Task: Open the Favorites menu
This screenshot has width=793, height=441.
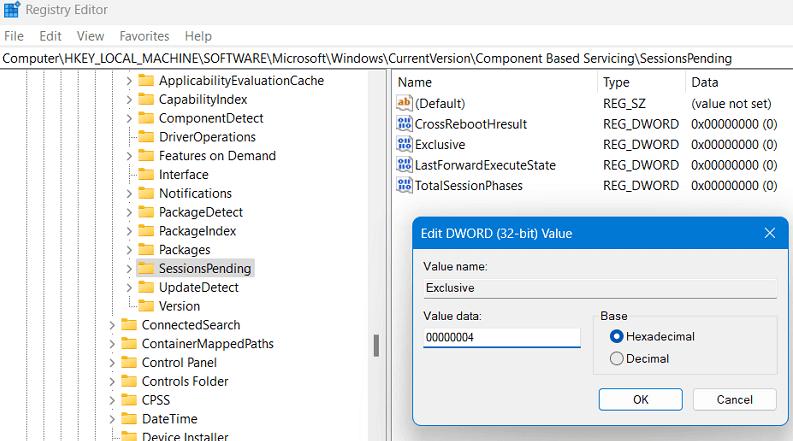Action: [x=144, y=36]
